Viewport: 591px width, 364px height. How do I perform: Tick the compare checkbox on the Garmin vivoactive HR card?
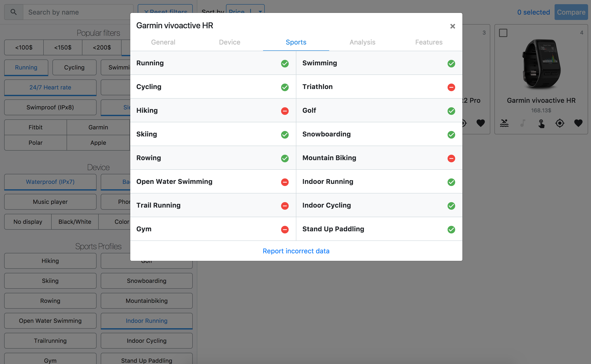[504, 33]
